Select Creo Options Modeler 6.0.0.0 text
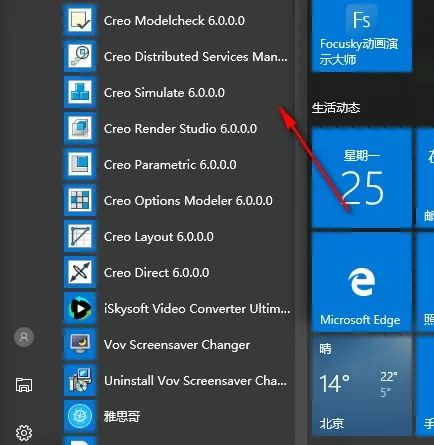Screen dimensions: 434x445 coord(188,201)
